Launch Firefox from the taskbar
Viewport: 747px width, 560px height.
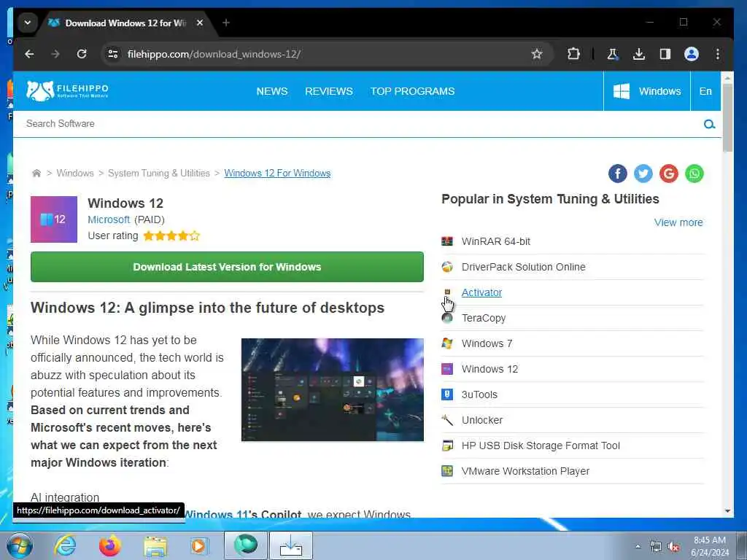pyautogui.click(x=110, y=545)
